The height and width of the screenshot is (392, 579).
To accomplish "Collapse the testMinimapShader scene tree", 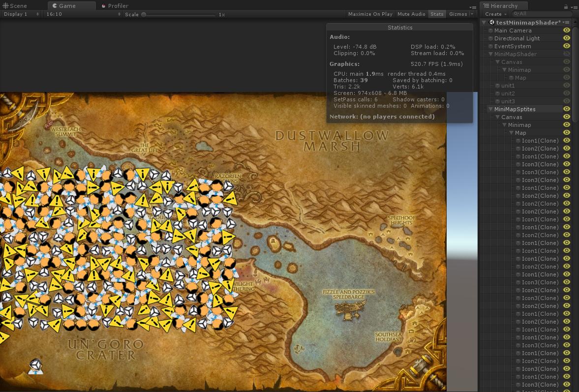I will point(484,23).
